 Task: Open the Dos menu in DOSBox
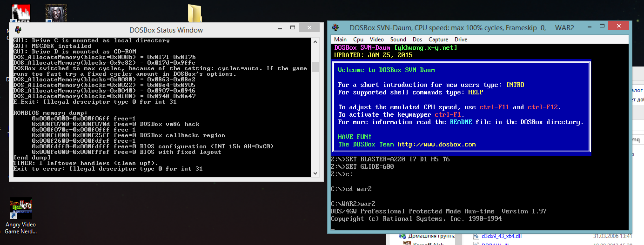pos(417,40)
